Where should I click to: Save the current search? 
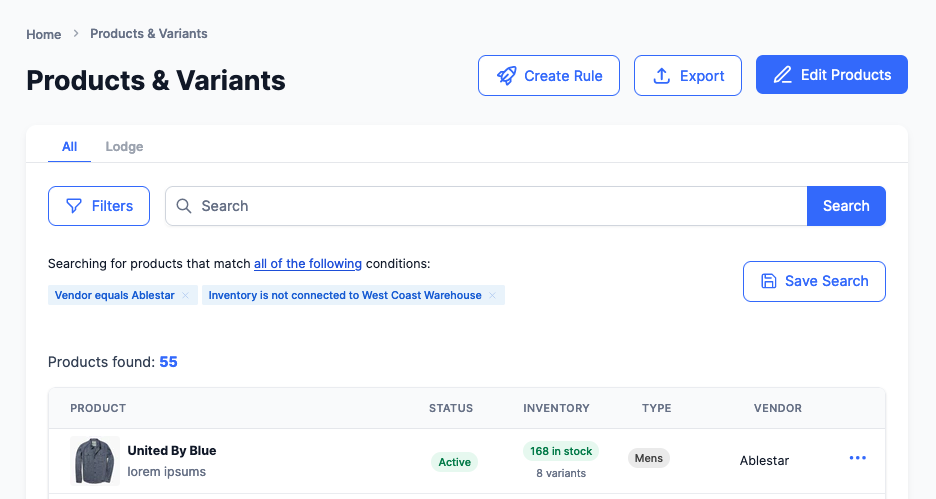click(x=814, y=281)
